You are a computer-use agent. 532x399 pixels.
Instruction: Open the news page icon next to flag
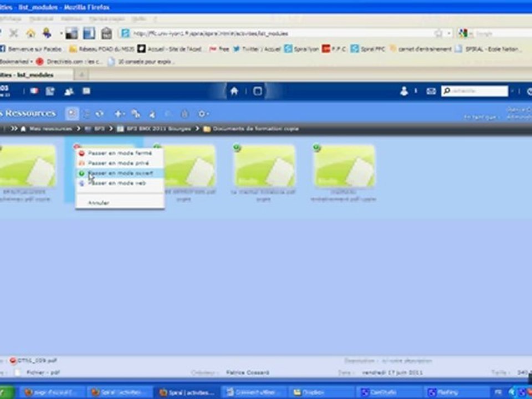[50, 91]
